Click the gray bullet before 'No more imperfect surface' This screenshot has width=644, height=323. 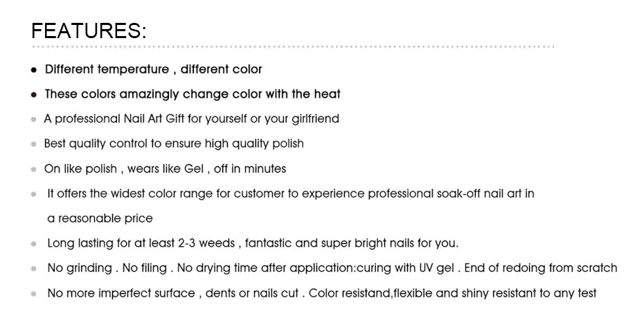34,294
